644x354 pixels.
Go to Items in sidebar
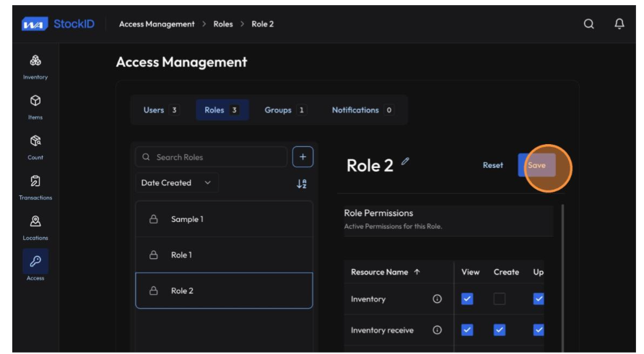(35, 107)
